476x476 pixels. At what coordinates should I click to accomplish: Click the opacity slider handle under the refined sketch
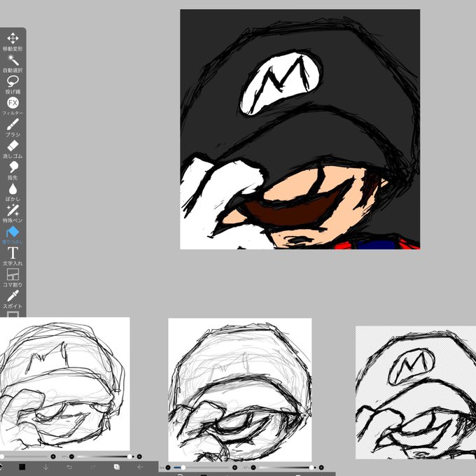click(311, 468)
